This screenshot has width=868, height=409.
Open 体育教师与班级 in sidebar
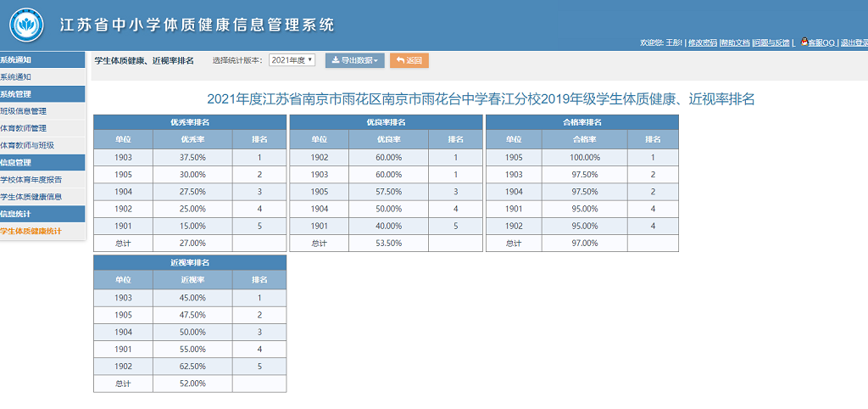(42, 145)
